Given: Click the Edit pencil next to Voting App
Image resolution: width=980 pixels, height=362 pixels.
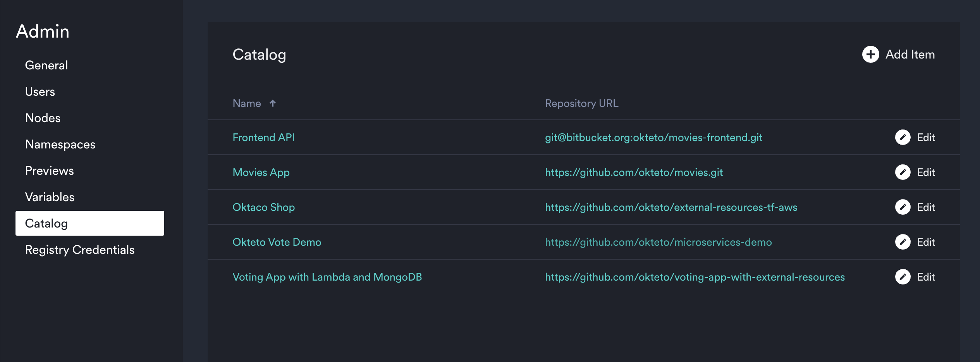Looking at the screenshot, I should 903,277.
